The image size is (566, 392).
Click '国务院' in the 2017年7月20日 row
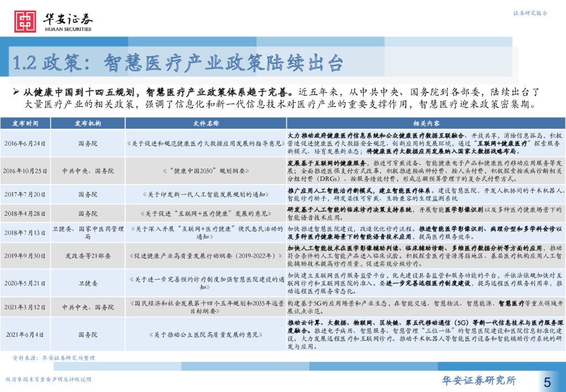88,195
